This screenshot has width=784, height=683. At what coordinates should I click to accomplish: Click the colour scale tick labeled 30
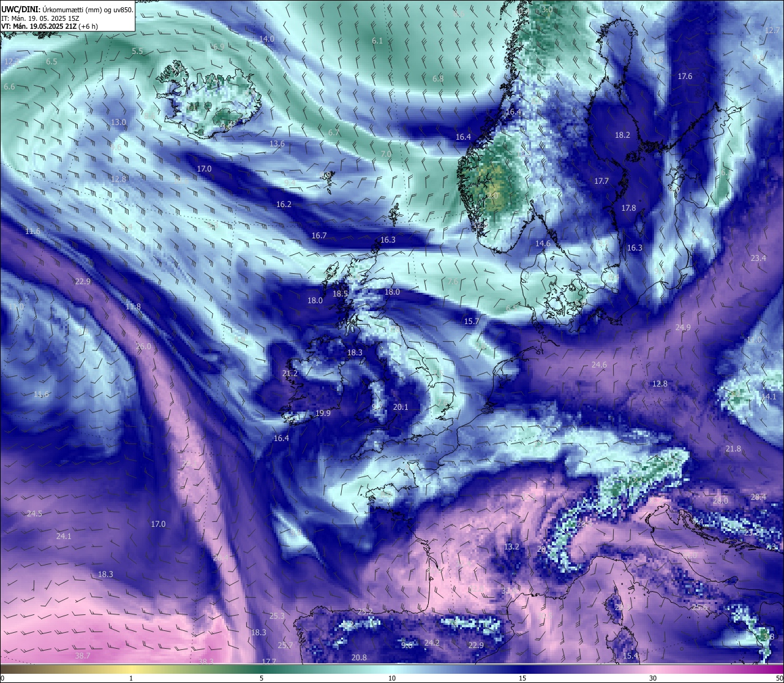653,678
